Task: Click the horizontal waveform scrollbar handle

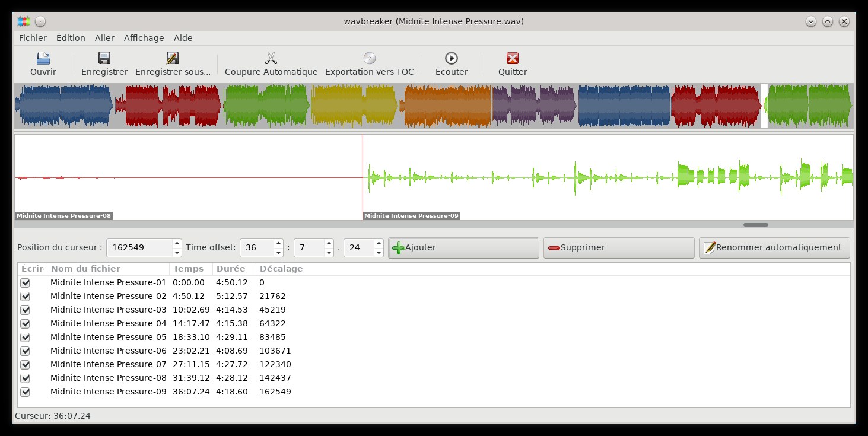Action: 755,225
